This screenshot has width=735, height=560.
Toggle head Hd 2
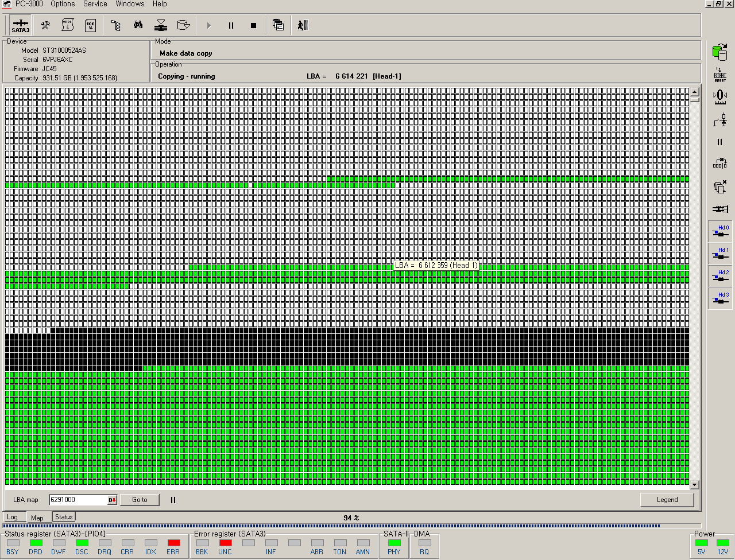(x=720, y=276)
